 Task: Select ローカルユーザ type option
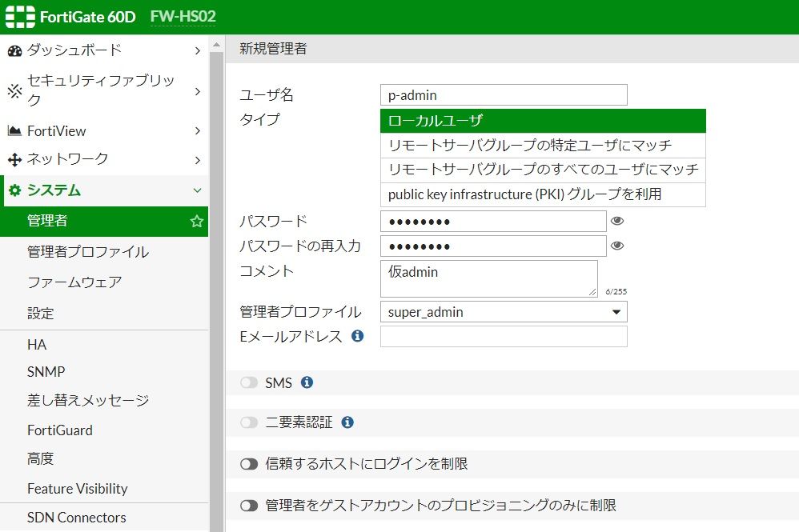543,121
